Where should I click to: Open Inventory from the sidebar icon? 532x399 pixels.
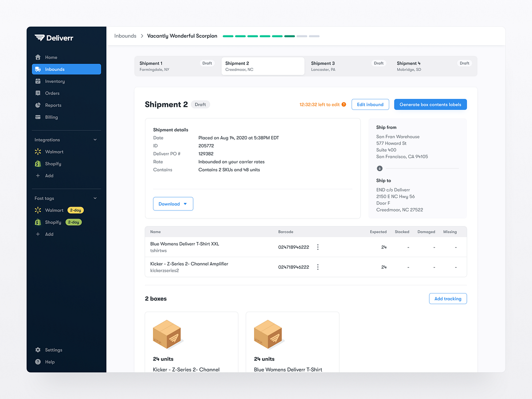coord(39,81)
